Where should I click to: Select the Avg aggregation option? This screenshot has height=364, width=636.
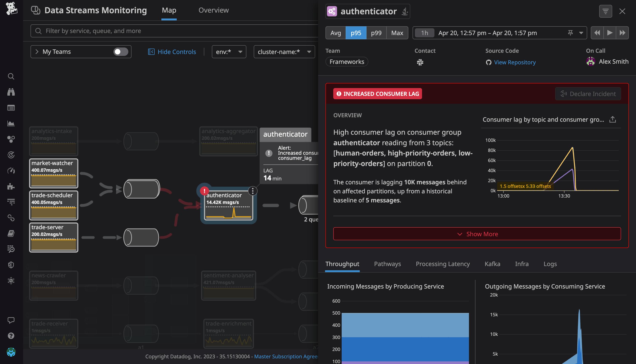pos(336,33)
